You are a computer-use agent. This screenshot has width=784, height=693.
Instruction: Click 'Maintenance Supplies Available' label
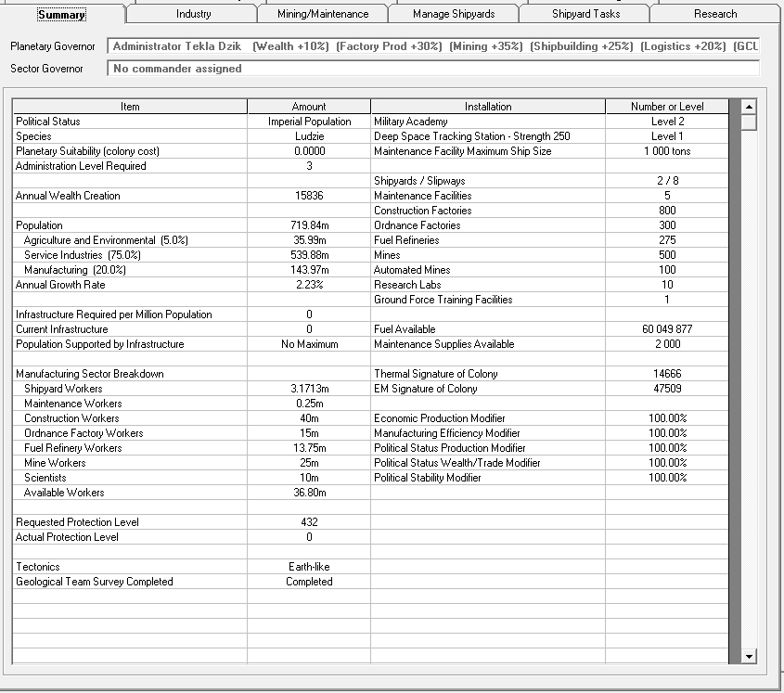(x=444, y=344)
